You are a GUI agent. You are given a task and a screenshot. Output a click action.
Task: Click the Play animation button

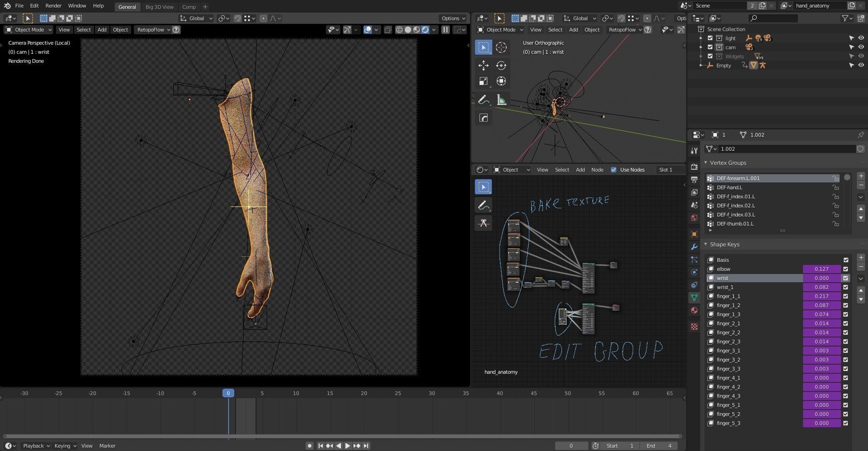pyautogui.click(x=347, y=446)
